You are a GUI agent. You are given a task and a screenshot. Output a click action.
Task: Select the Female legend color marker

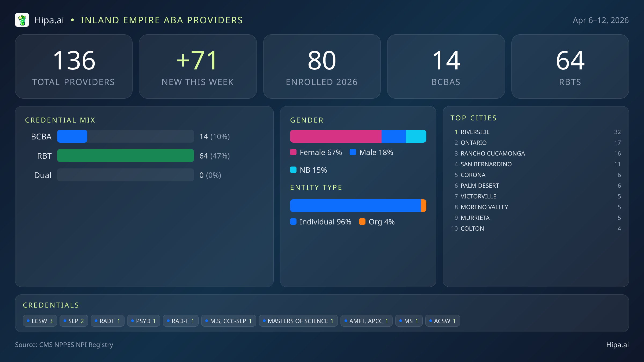click(294, 152)
